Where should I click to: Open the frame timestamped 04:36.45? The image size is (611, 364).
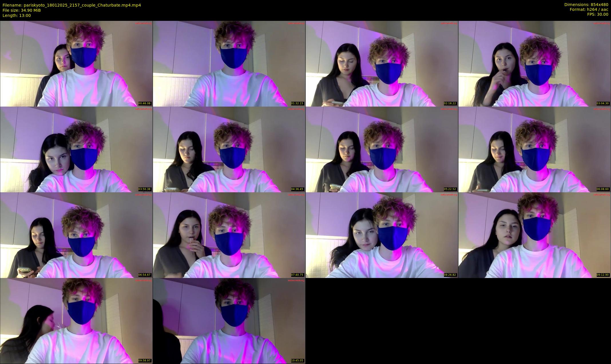[229, 149]
